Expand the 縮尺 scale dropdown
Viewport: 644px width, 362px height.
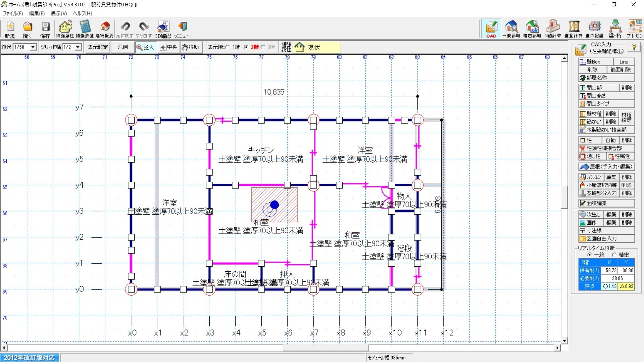point(33,47)
